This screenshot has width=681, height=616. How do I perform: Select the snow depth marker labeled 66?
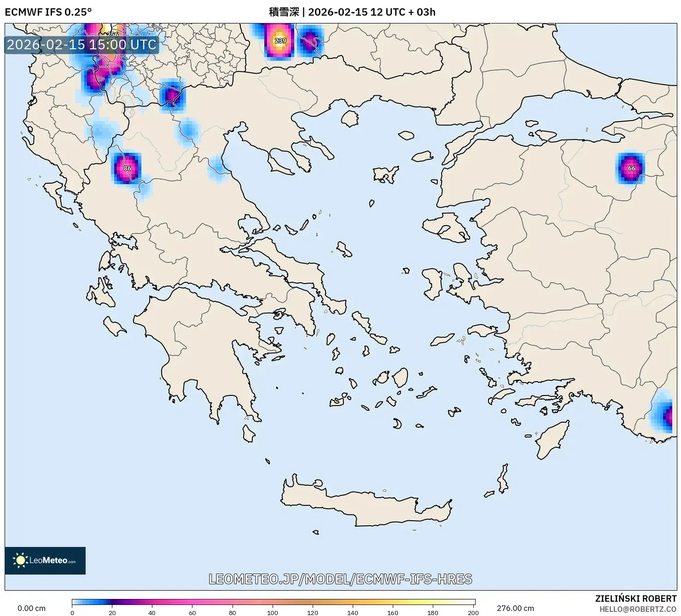pyautogui.click(x=631, y=169)
